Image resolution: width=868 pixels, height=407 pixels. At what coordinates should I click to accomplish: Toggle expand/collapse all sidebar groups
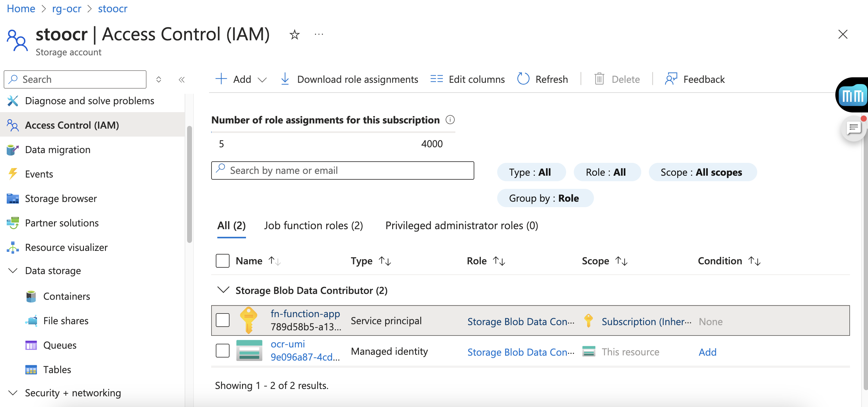[x=159, y=80]
